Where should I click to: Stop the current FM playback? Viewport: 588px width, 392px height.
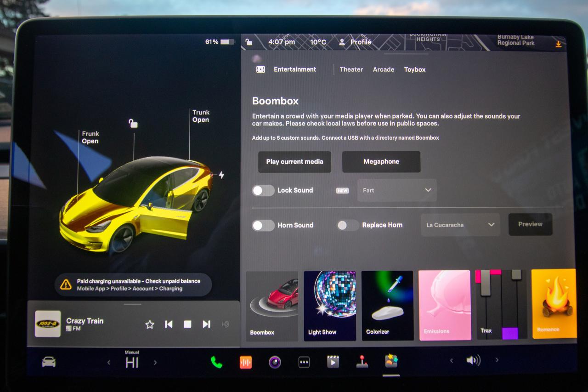coord(187,324)
